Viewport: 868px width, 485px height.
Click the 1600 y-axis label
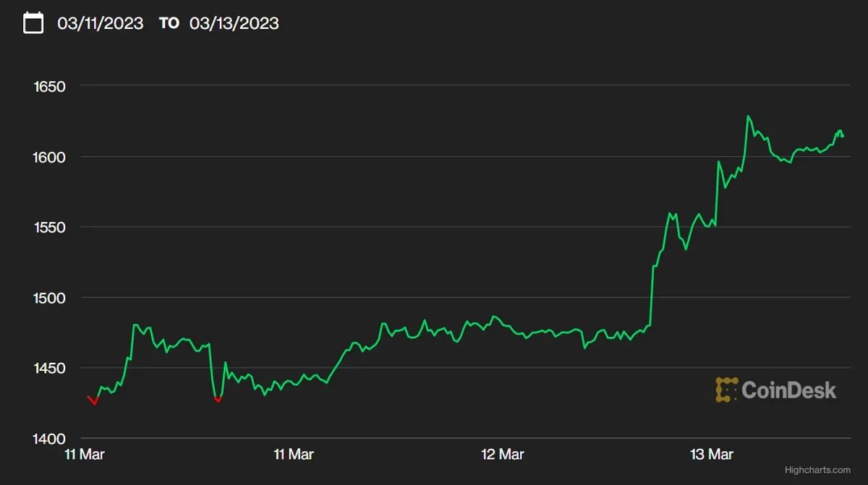49,157
